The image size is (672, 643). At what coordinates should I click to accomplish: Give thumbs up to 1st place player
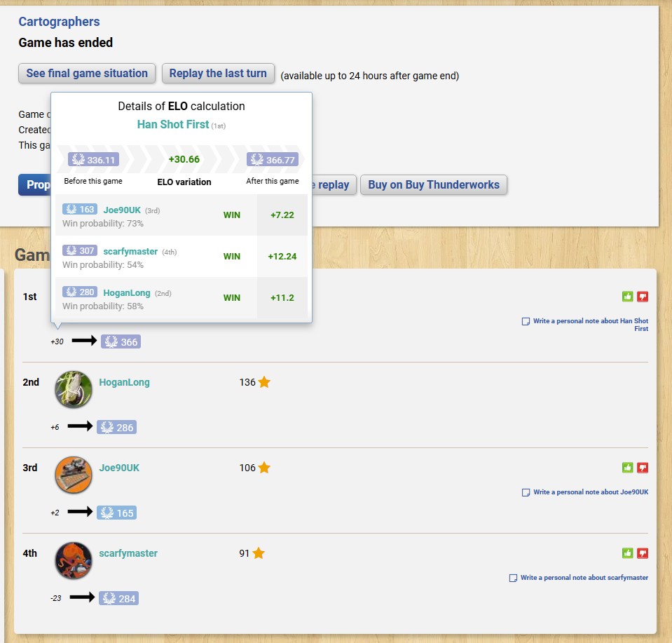[x=627, y=297]
